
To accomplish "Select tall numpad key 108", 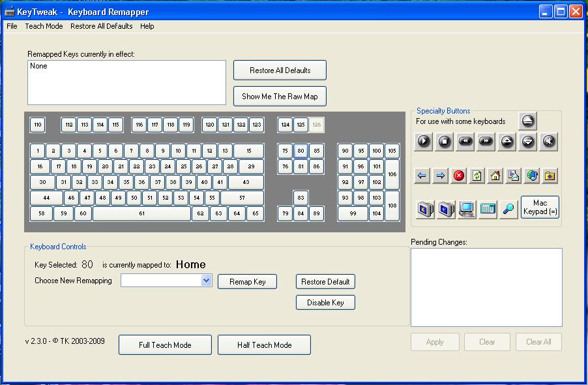I will coord(392,206).
